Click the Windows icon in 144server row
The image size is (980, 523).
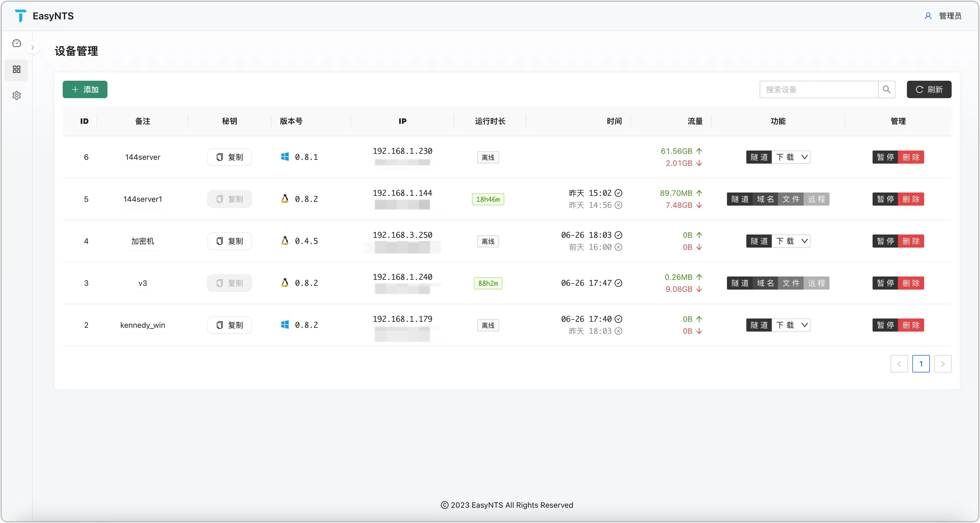coord(285,157)
